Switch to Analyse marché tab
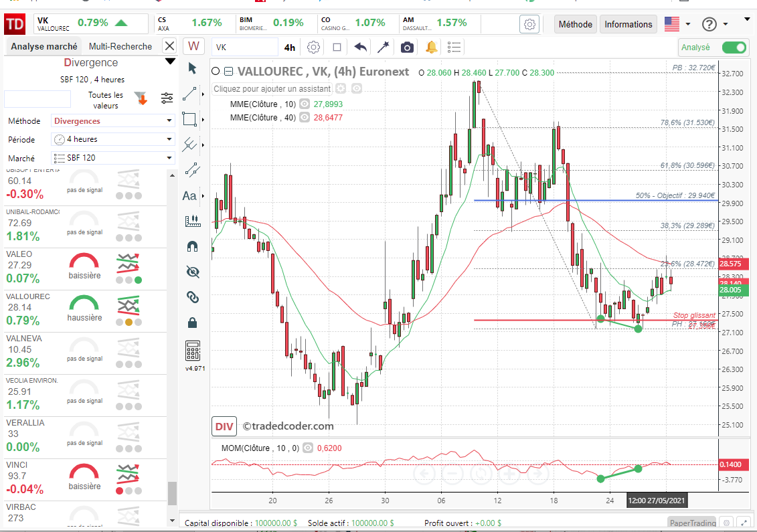The width and height of the screenshot is (757, 532). pyautogui.click(x=44, y=46)
